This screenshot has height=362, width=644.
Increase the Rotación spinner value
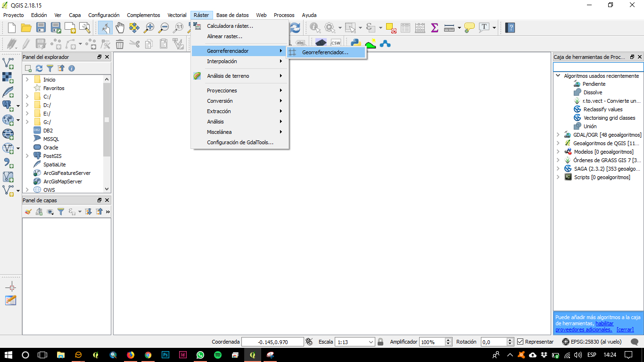point(510,340)
